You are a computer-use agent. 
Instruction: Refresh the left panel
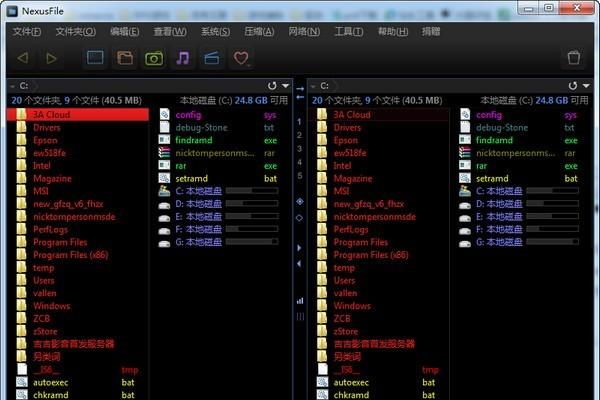[271, 86]
